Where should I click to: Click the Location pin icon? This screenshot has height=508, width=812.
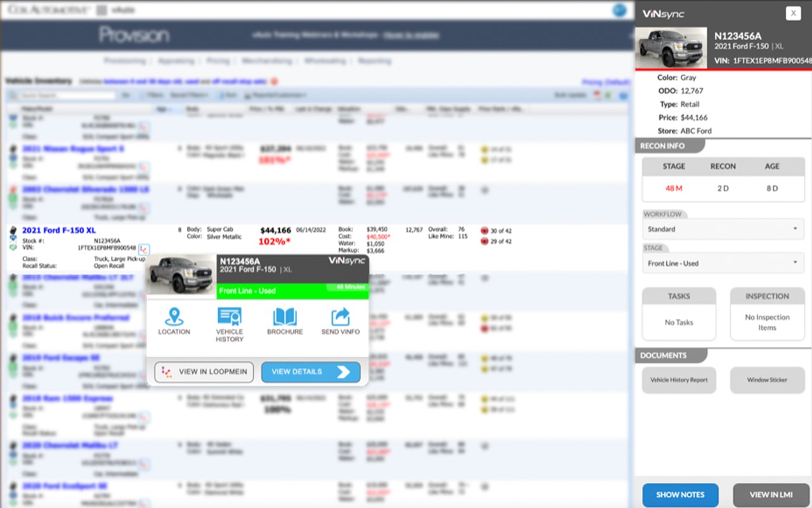pos(174,316)
